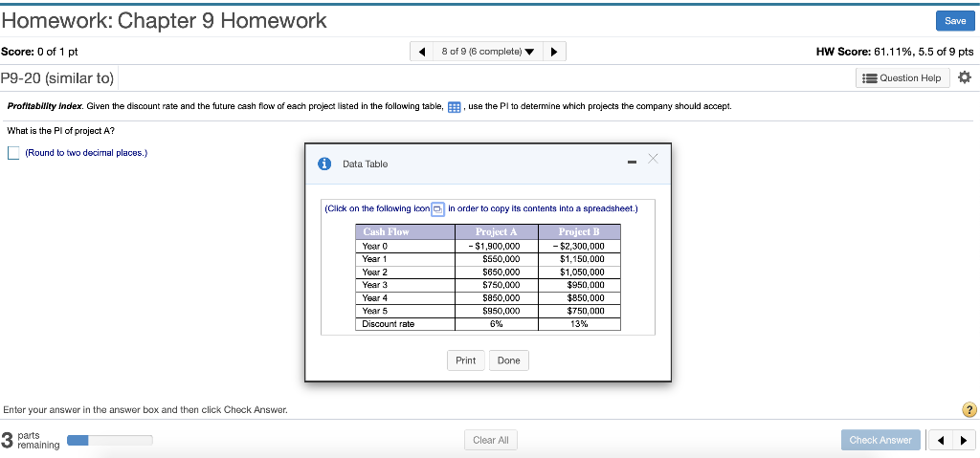Viewport: 980px width, 458px height.
Task: Click the Print button
Action: (466, 360)
